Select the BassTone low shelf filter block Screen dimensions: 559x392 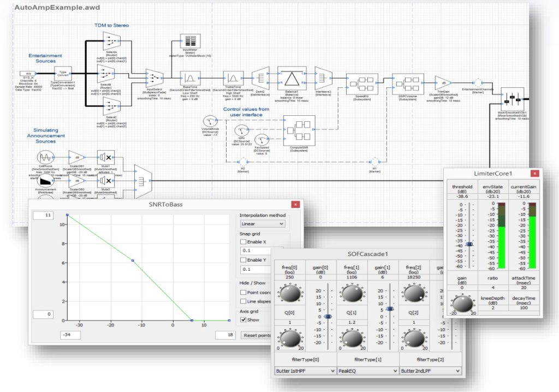tap(191, 79)
